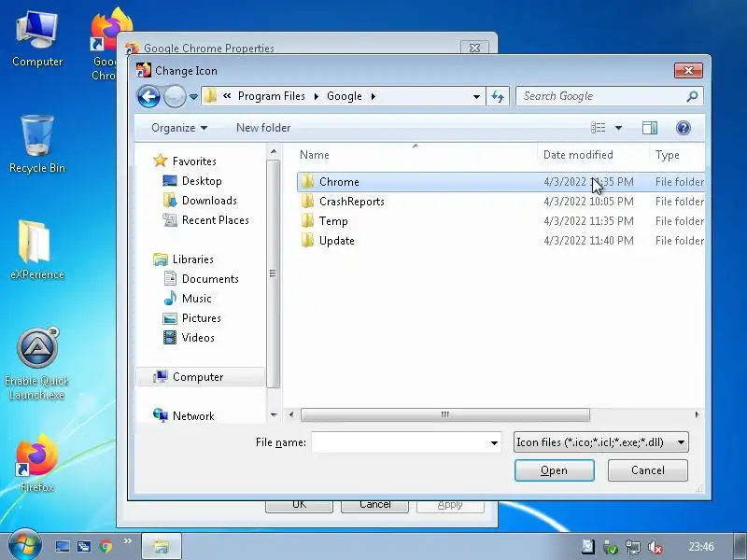The image size is (747, 560).
Task: Open the view options dropdown arrow
Action: click(618, 128)
